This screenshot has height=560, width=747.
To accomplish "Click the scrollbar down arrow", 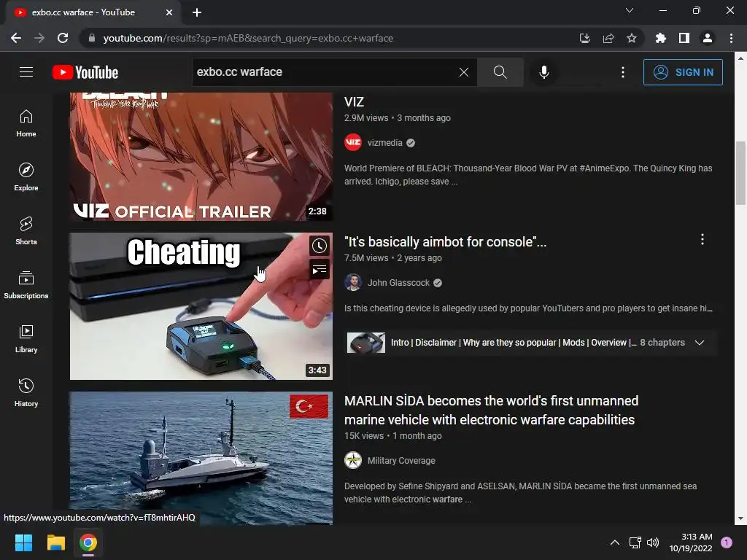I will click(740, 518).
